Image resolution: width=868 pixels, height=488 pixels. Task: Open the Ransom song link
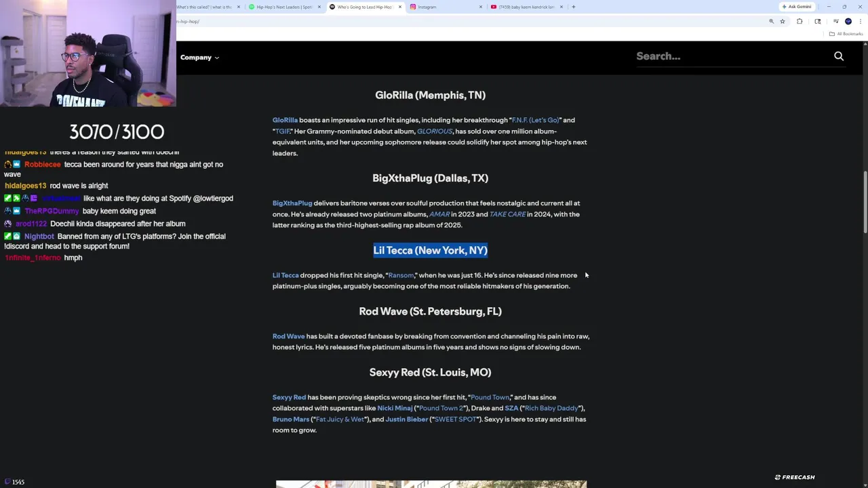pyautogui.click(x=401, y=275)
